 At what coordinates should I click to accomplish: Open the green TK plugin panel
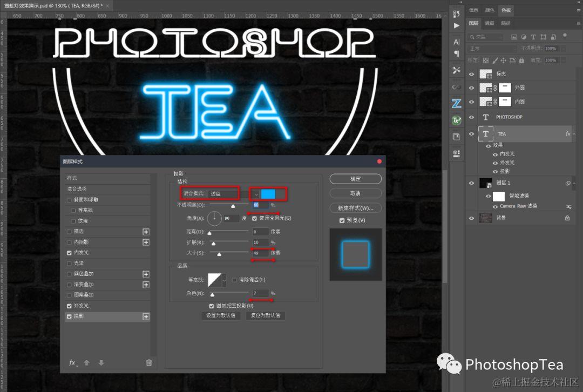[x=457, y=120]
